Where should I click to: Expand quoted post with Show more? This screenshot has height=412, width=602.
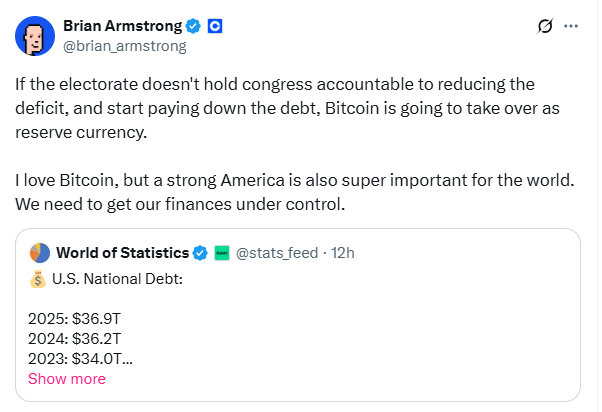pyautogui.click(x=67, y=379)
